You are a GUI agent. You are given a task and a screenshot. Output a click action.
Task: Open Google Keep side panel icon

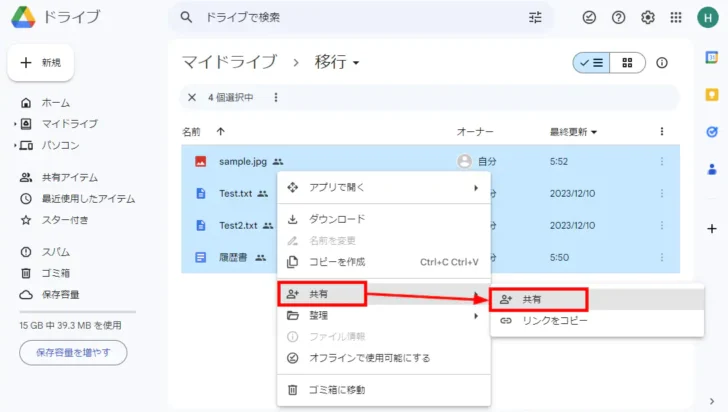pyautogui.click(x=711, y=95)
